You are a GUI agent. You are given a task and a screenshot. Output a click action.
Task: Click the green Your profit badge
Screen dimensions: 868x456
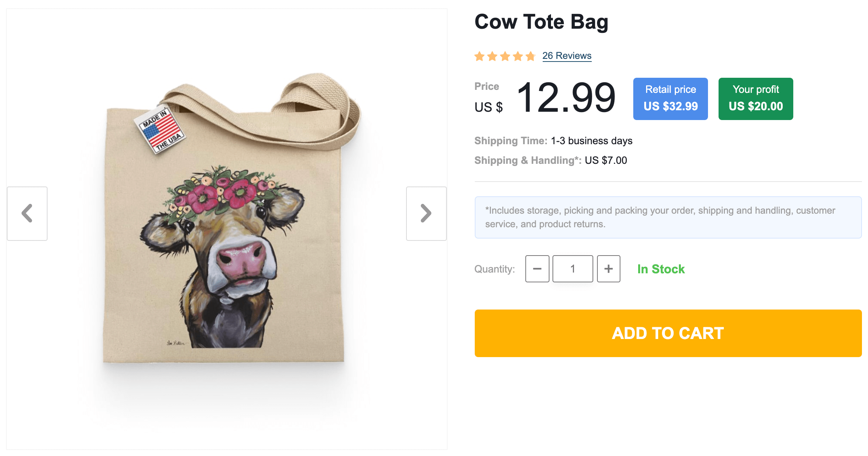(x=756, y=99)
